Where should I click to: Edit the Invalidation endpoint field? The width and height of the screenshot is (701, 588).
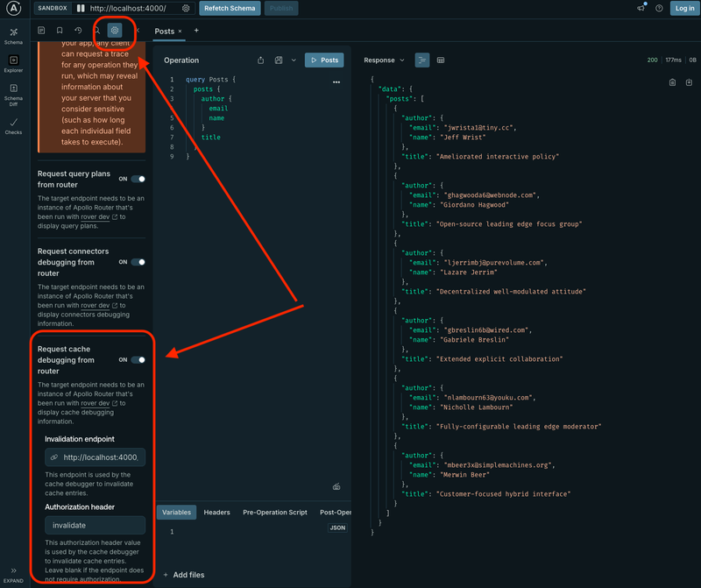tap(96, 457)
